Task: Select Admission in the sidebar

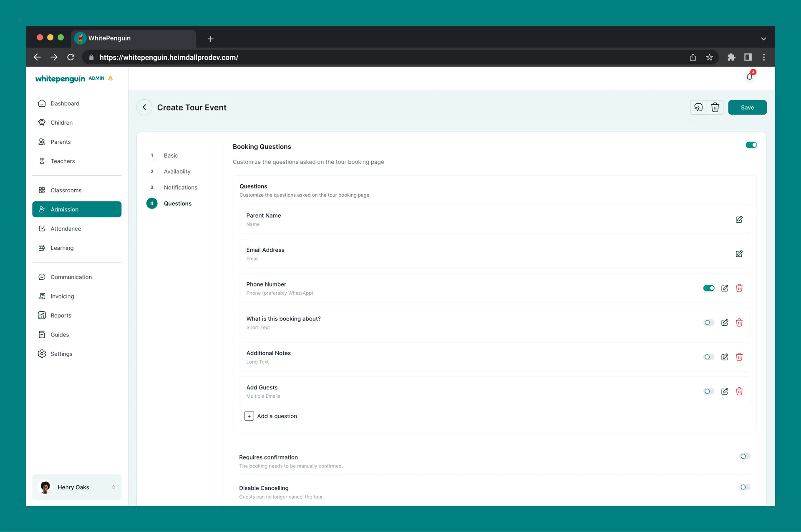Action: pyautogui.click(x=77, y=209)
